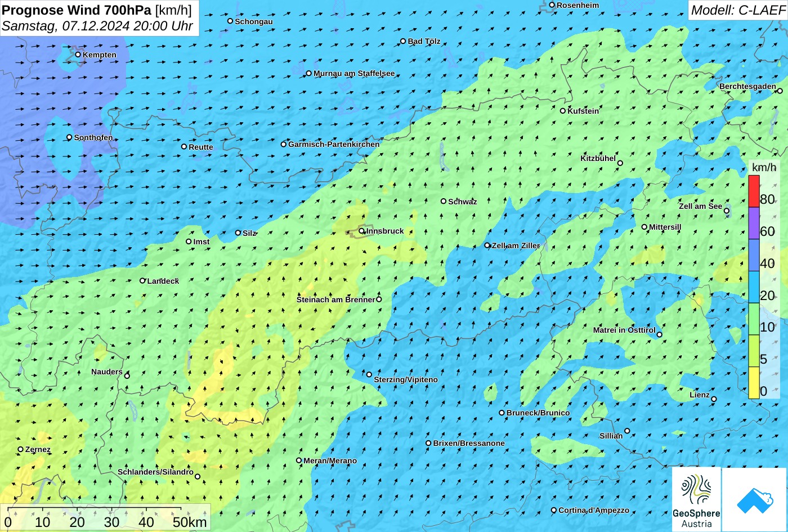Screen dimensions: 788x532
Task: Click the blue cloud app logo
Action: [755, 499]
